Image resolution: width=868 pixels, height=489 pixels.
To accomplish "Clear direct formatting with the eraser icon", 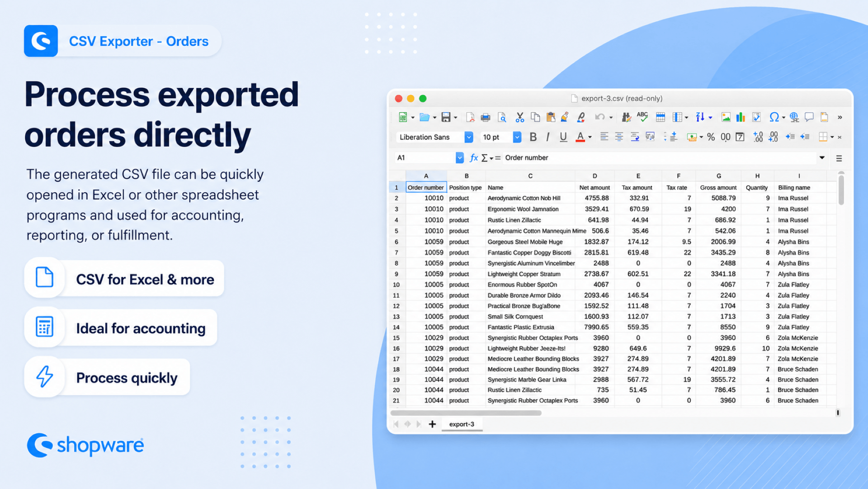I will 581,118.
